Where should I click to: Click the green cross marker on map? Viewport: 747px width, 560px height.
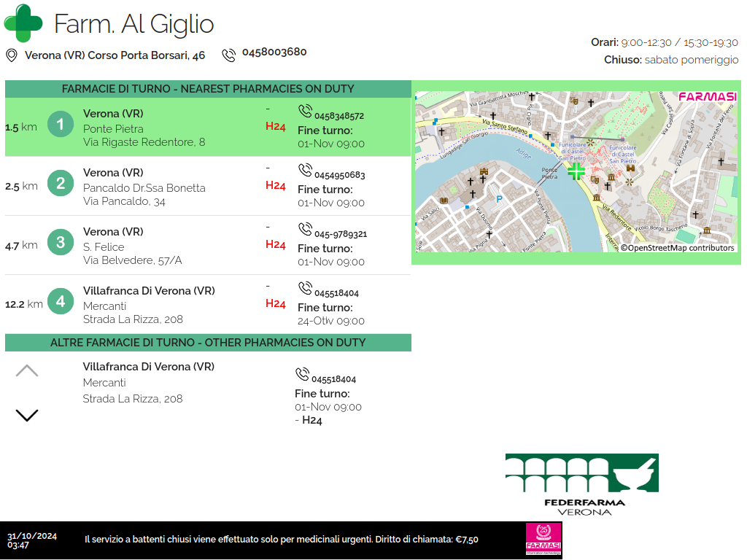576,171
